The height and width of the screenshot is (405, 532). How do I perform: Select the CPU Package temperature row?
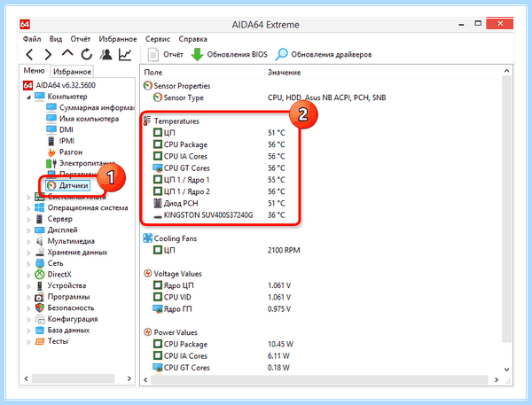click(219, 144)
